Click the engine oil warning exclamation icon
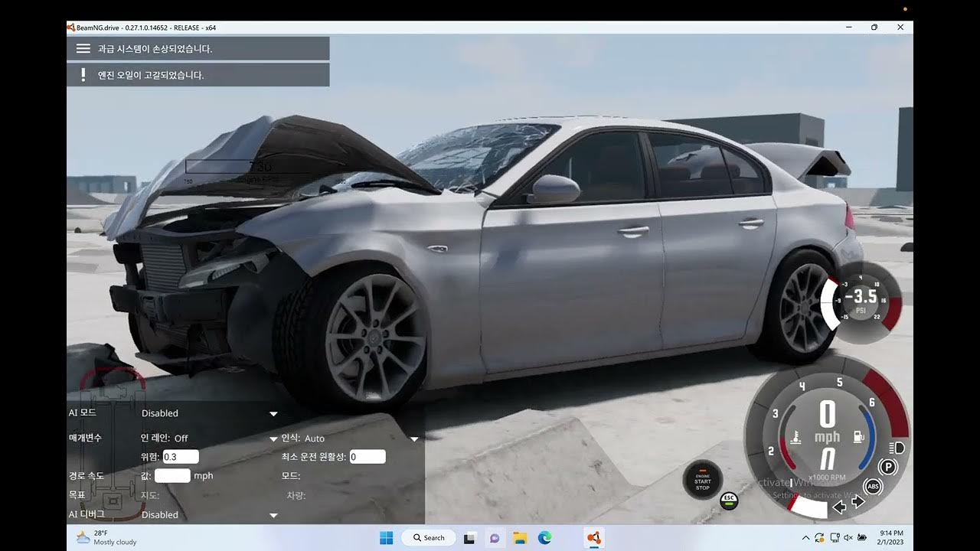 (x=83, y=75)
